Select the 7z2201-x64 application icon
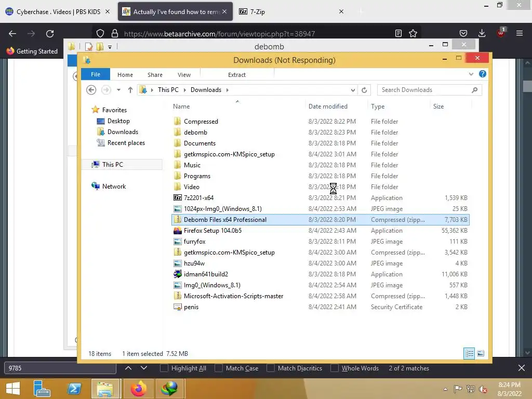Image resolution: width=532 pixels, height=399 pixels. pyautogui.click(x=178, y=197)
